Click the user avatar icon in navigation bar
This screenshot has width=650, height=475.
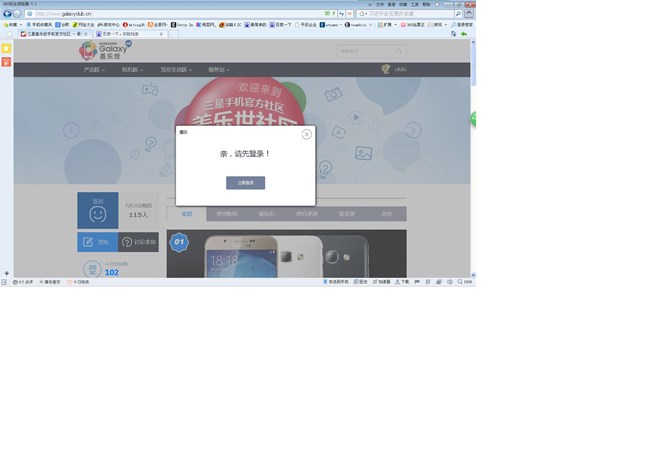(x=386, y=70)
